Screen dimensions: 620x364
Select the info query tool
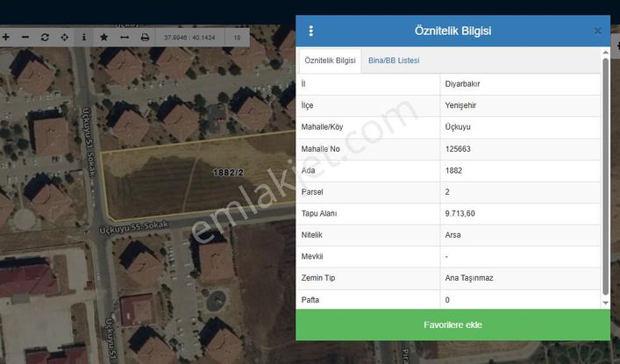pos(84,37)
